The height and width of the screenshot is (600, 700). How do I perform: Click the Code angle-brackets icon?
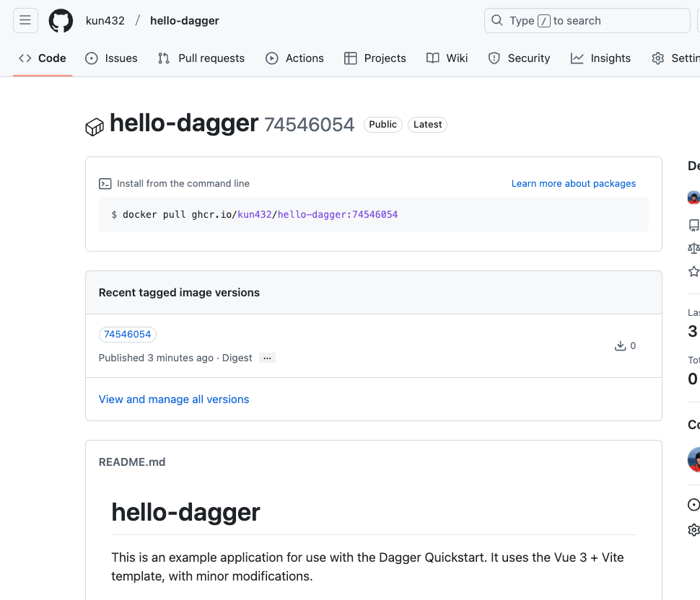25,58
